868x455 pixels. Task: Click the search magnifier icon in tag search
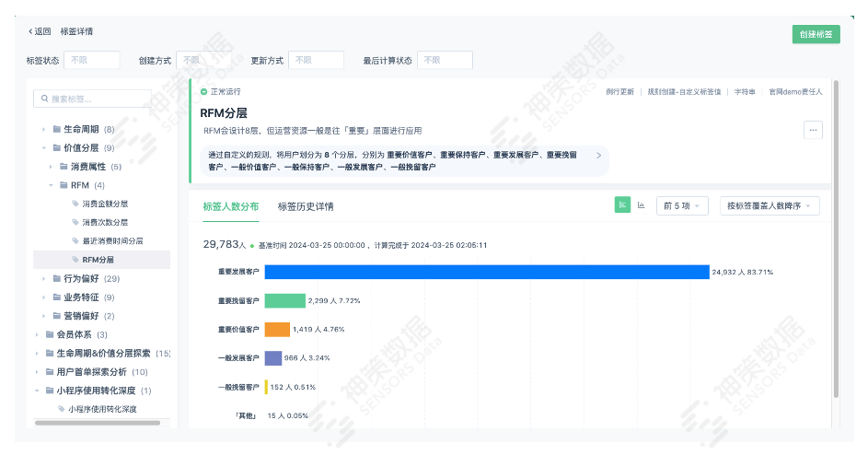(x=44, y=99)
